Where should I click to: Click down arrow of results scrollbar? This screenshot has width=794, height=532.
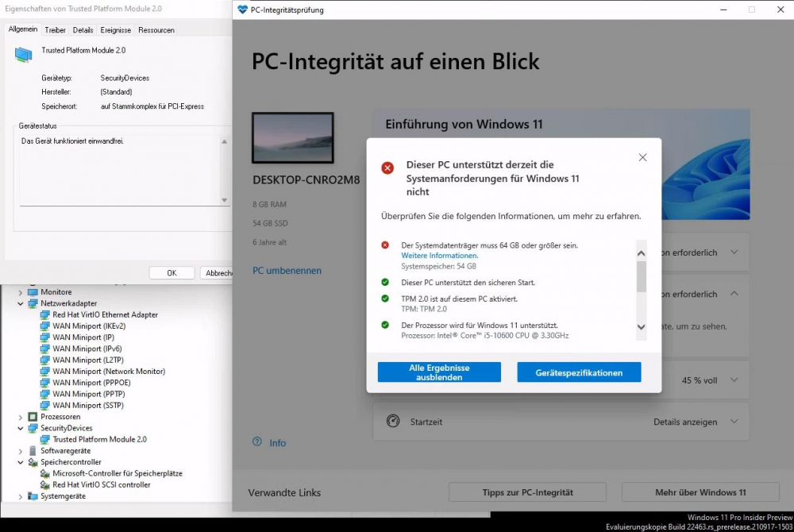point(641,327)
